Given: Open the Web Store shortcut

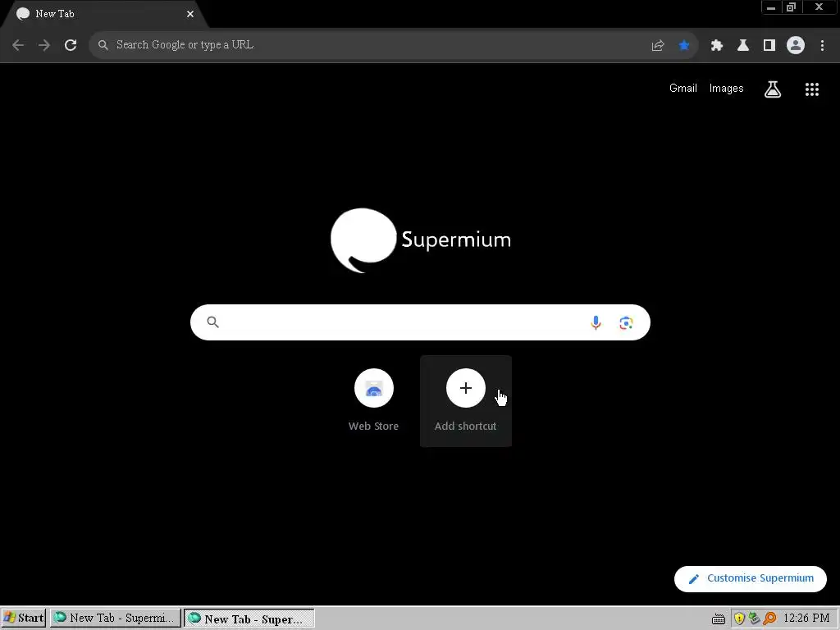Looking at the screenshot, I should point(373,400).
